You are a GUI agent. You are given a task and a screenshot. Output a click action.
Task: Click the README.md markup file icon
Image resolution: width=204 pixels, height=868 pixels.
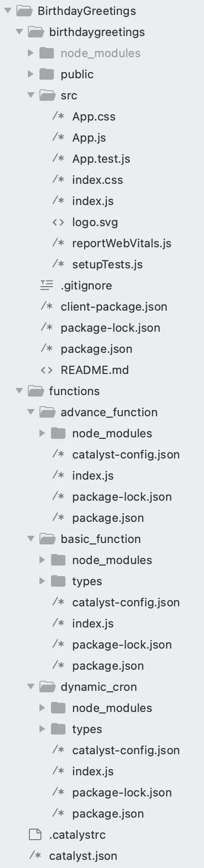coord(47,370)
